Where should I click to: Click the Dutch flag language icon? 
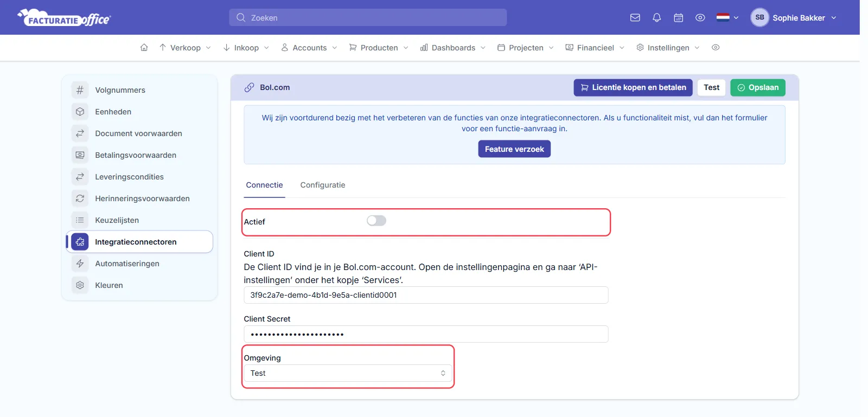723,17
